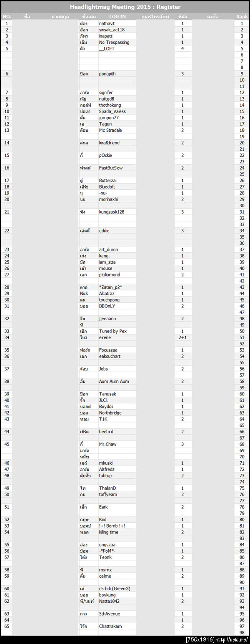Select the "c5 hdi (GreenG)" cell
Image resolution: width=250 pixels, height=644 pixels.
[x=115, y=589]
